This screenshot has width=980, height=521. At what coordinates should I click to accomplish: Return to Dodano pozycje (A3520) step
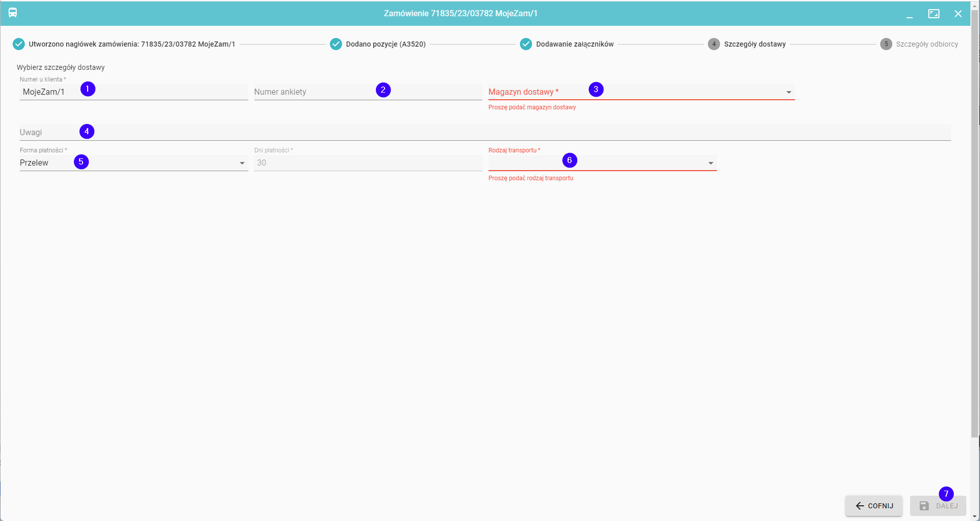pos(386,44)
